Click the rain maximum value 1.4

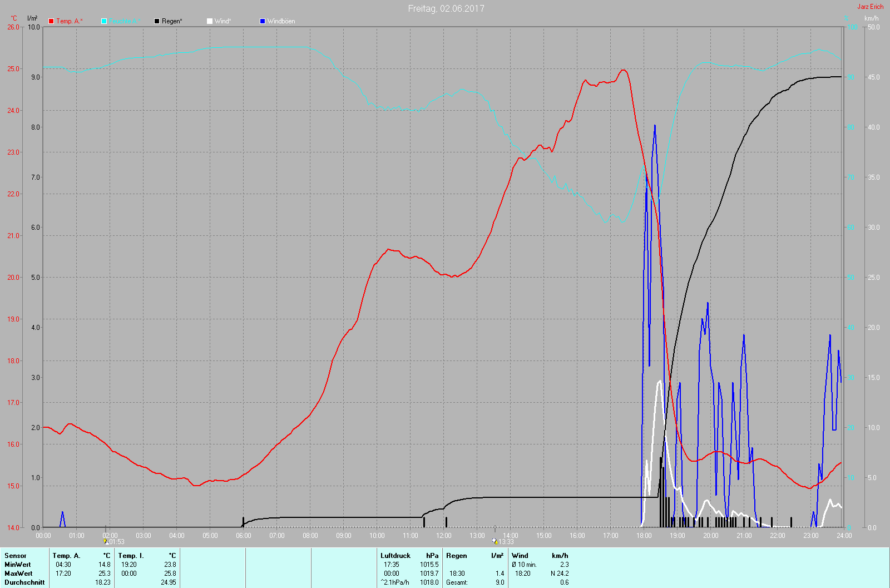500,574
